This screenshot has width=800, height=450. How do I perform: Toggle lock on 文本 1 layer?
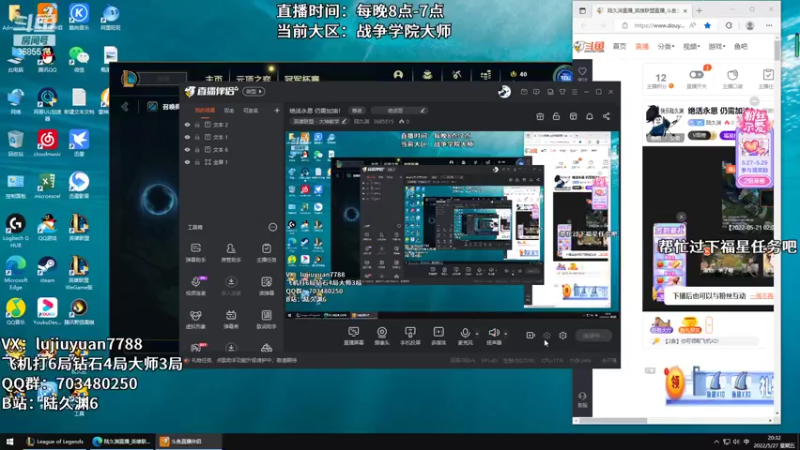[x=197, y=137]
